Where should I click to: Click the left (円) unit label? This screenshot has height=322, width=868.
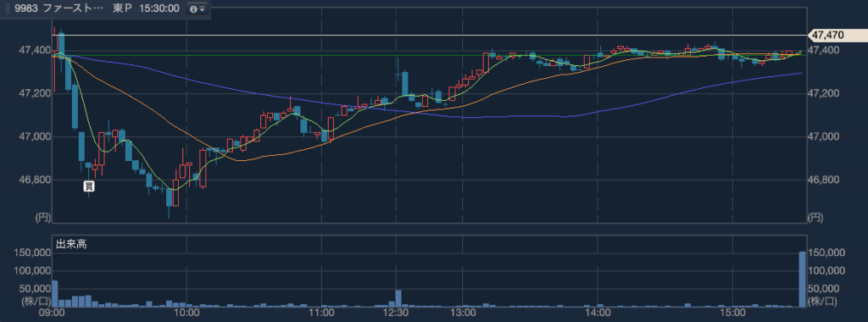click(42, 218)
